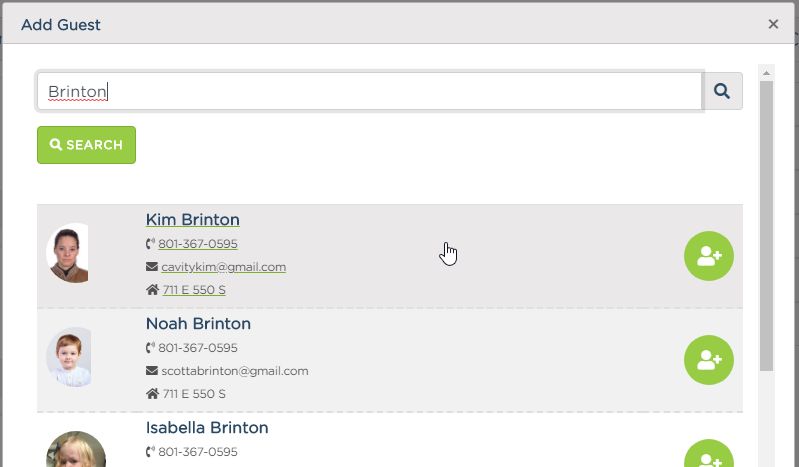Screen dimensions: 799x467
Task: Click the scrollbar up arrow
Action: pyautogui.click(x=766, y=73)
